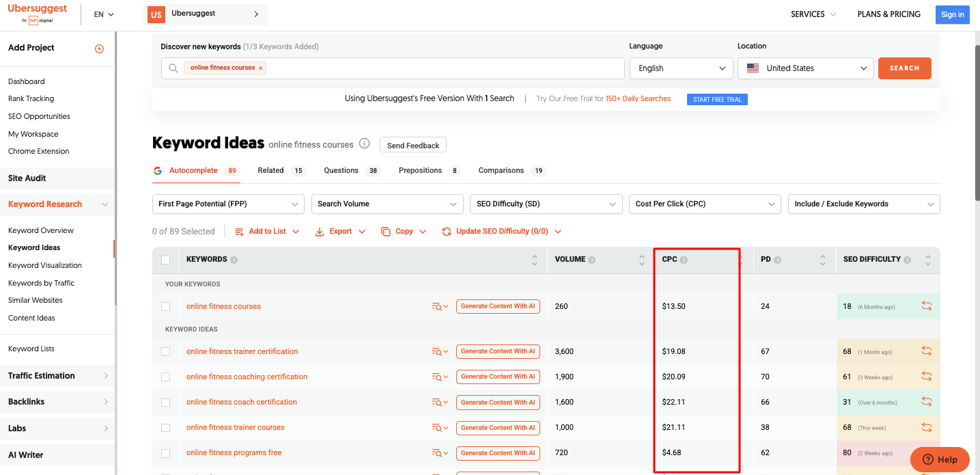The image size is (980, 475).
Task: Open Rank Tracking in the sidebar
Action: 31,98
